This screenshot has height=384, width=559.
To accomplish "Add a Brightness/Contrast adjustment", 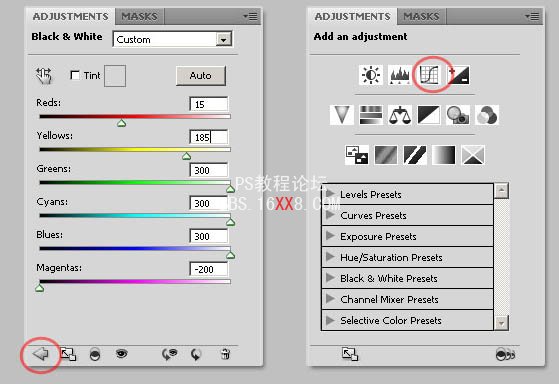I will [x=371, y=75].
